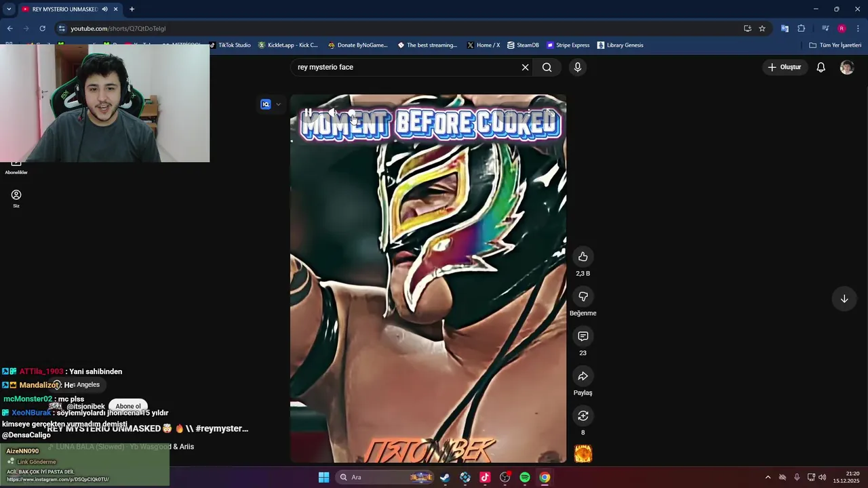
Task: Open the Oluştur create button
Action: 785,67
